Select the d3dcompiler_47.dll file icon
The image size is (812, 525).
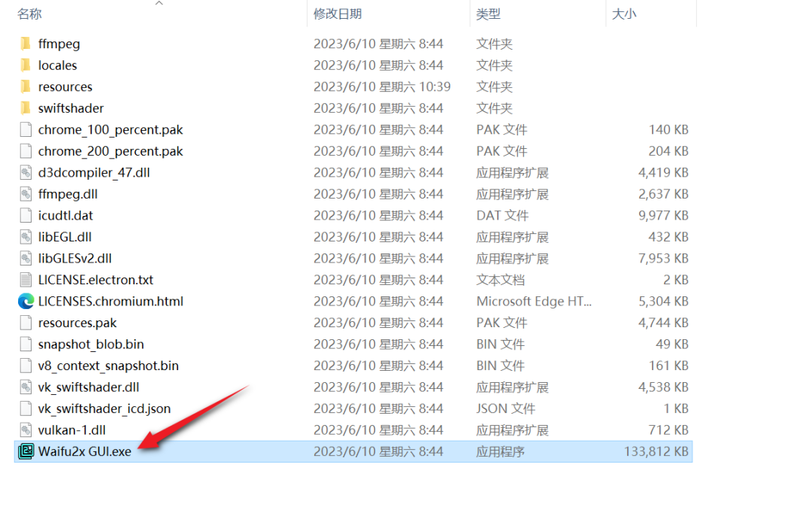click(25, 172)
